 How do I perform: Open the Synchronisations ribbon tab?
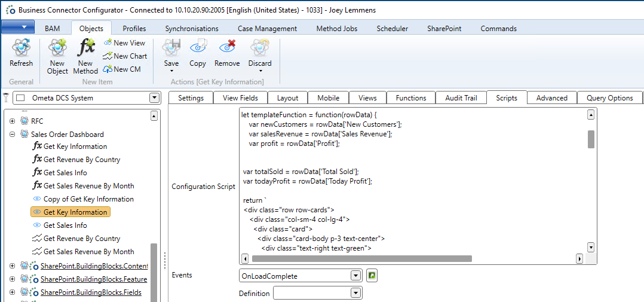click(192, 28)
